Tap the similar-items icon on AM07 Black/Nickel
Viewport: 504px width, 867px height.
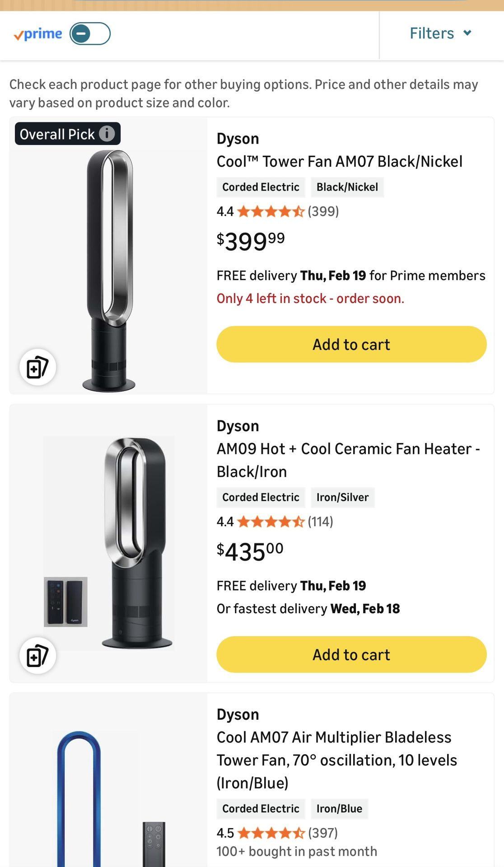pos(37,367)
